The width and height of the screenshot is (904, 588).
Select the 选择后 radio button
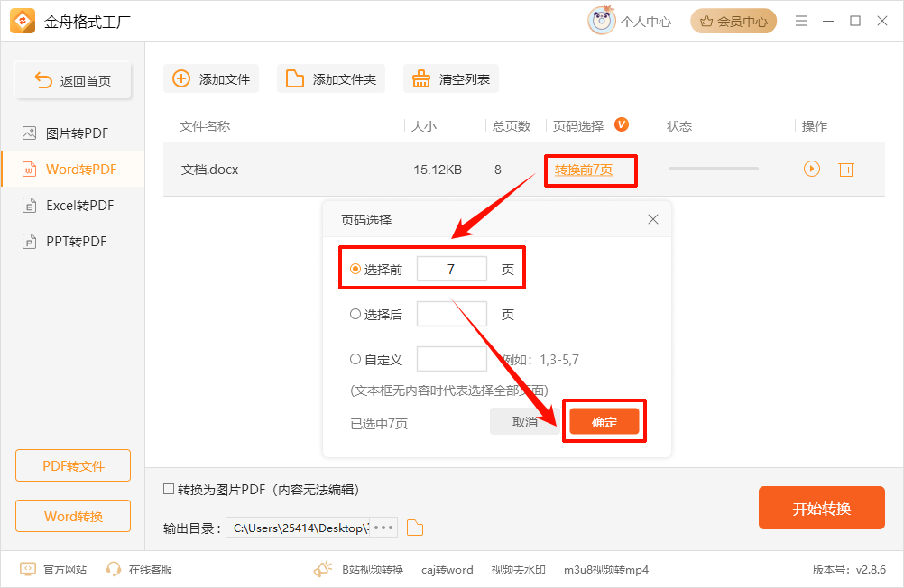[x=355, y=313]
